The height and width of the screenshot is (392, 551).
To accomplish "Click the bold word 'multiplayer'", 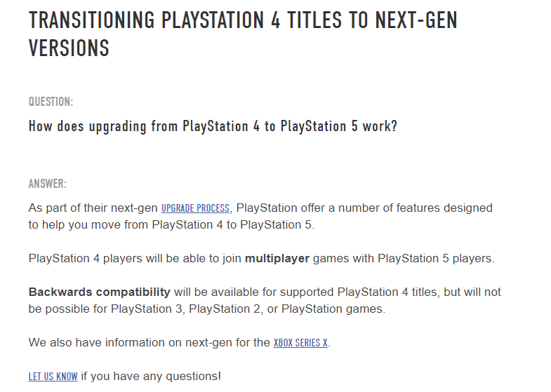I will point(277,258).
